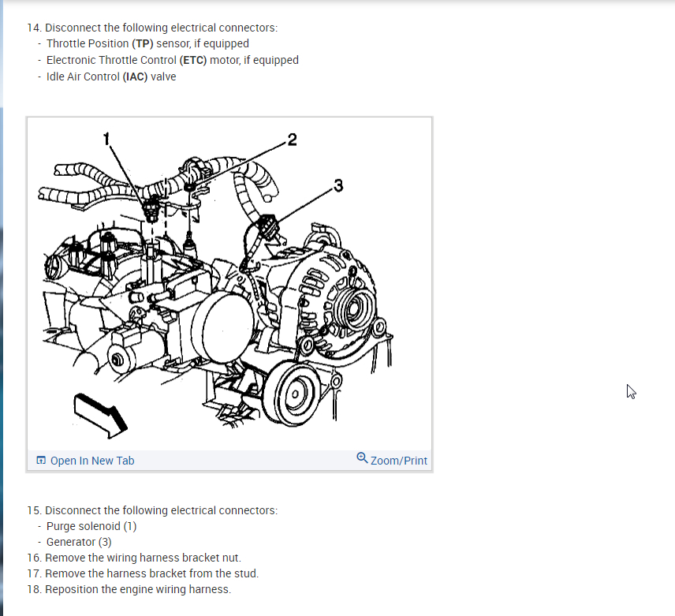
Task: Open the Zoom/Print link text
Action: [x=399, y=461]
